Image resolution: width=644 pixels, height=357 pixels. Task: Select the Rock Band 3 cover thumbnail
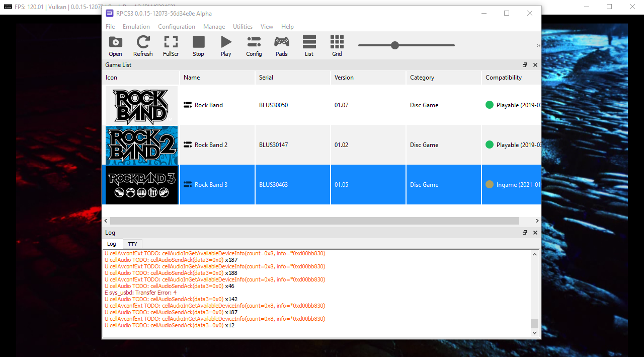click(141, 185)
